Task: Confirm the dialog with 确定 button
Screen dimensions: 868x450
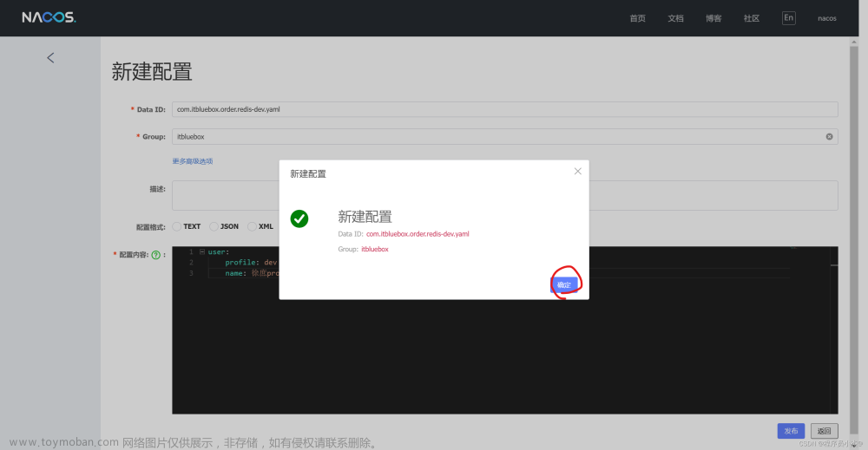Action: tap(564, 284)
